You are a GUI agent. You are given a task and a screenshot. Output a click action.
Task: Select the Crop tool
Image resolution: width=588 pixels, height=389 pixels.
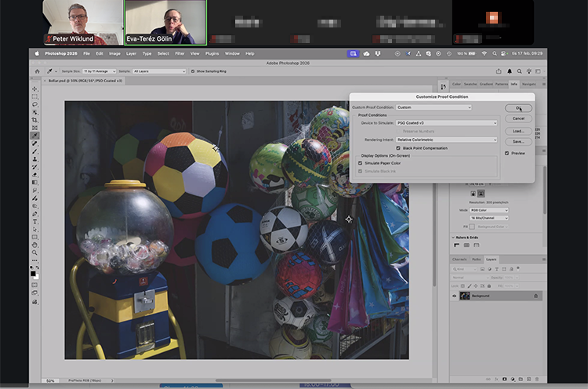(x=34, y=119)
